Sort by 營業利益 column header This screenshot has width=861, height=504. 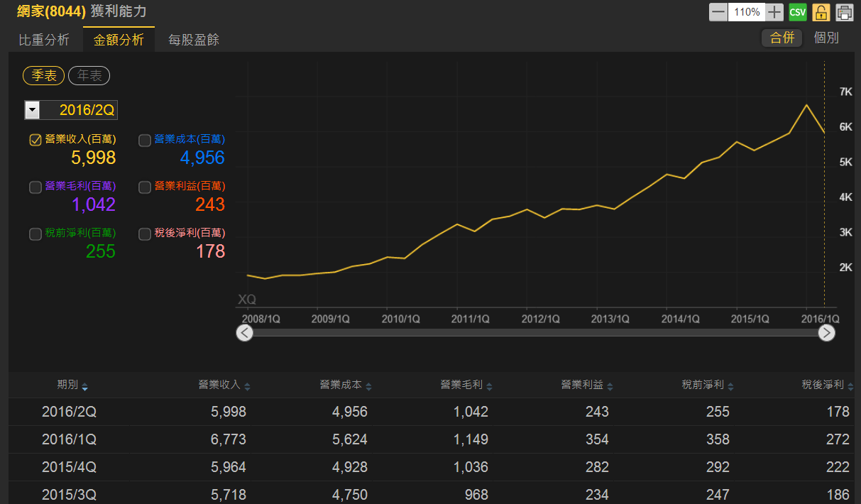coord(582,385)
